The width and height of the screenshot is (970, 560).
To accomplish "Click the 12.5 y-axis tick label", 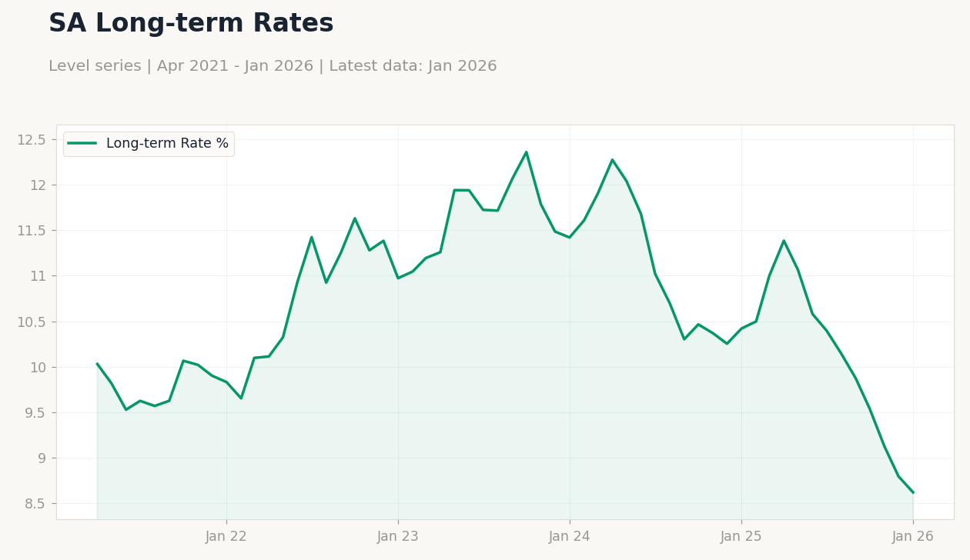I will [32, 140].
